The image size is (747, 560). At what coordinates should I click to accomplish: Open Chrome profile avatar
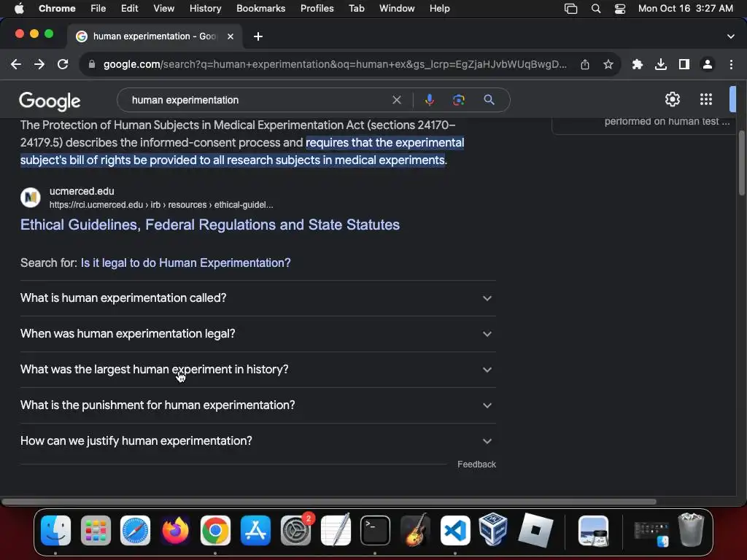708,64
